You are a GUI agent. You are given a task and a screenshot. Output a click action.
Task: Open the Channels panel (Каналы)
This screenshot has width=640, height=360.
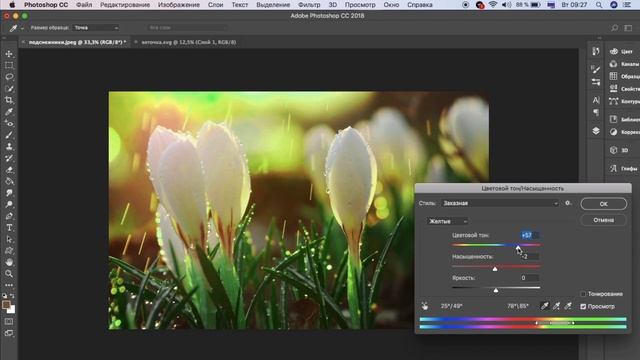tap(624, 64)
